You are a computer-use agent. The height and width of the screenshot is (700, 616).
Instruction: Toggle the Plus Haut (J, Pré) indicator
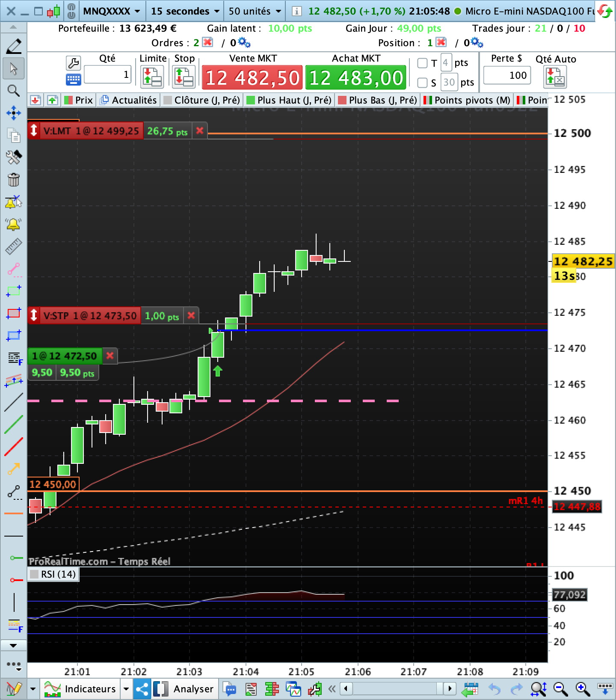click(289, 100)
